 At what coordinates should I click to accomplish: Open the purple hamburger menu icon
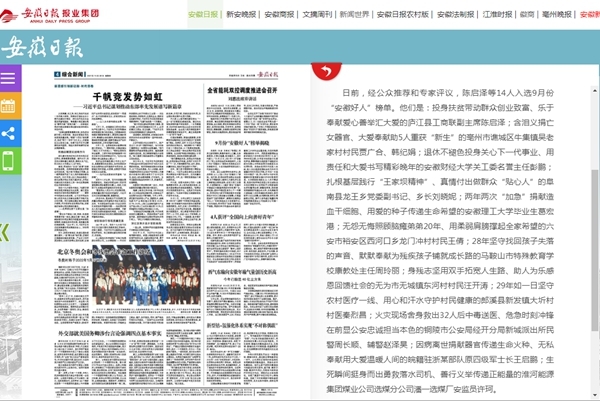(9, 77)
